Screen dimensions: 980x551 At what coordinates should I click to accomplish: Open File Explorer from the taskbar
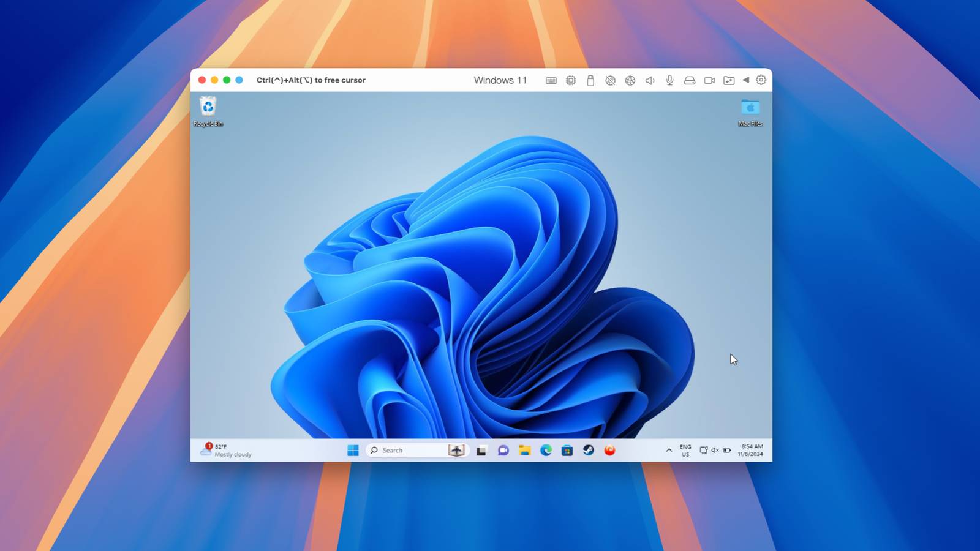[x=525, y=451]
